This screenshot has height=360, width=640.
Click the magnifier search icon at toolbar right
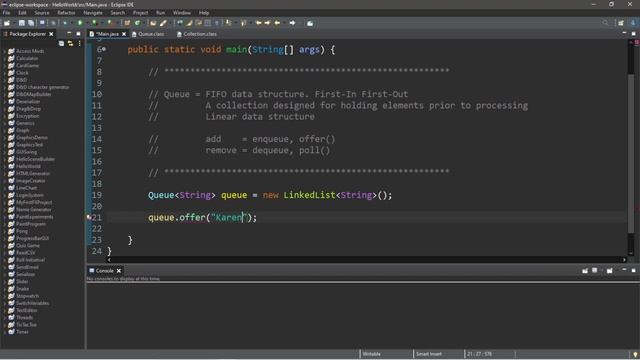[605, 23]
